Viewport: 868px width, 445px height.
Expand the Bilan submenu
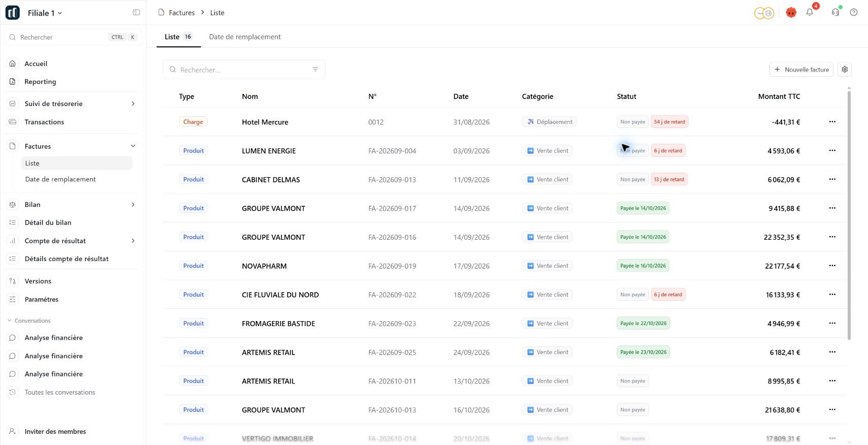[133, 205]
